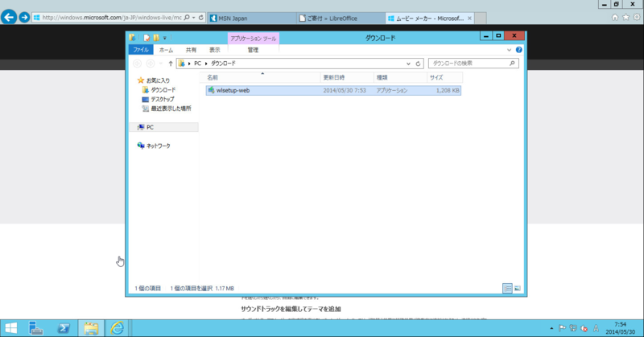Click the ダウンロードの検索 search box
The width and height of the screenshot is (644, 337).
click(473, 64)
